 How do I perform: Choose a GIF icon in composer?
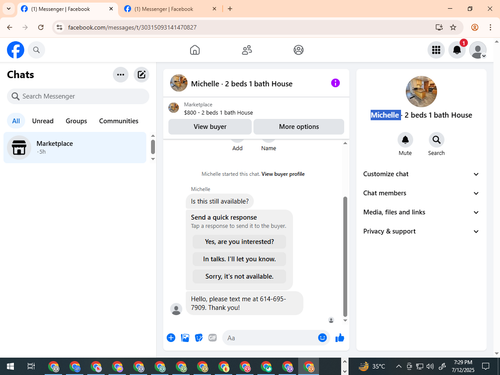213,338
